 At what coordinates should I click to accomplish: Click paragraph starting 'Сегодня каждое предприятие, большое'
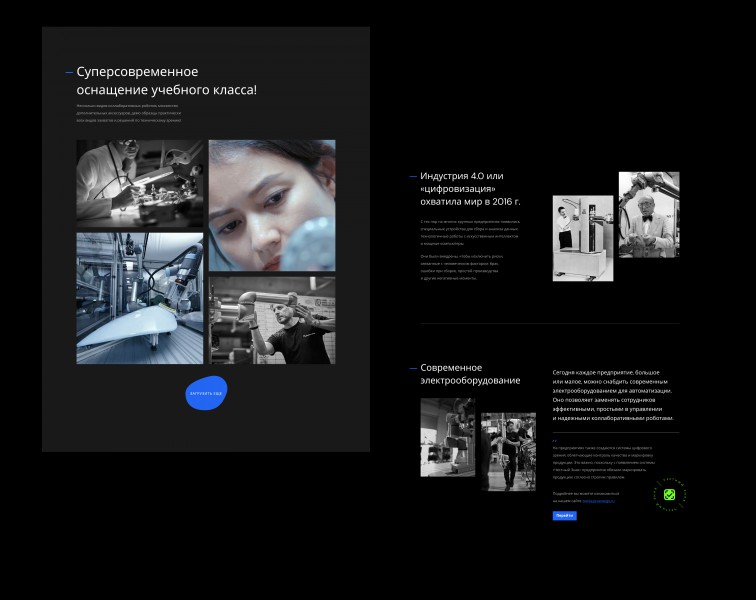click(613, 395)
